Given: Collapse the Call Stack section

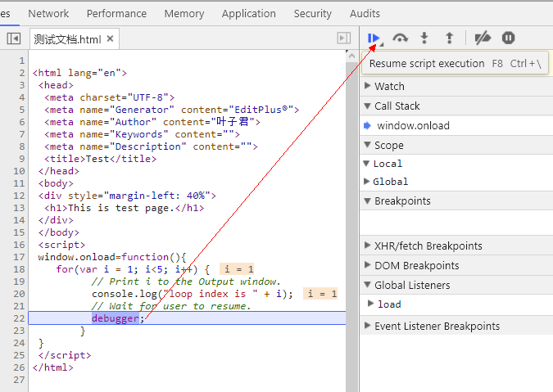Looking at the screenshot, I should pos(397,106).
